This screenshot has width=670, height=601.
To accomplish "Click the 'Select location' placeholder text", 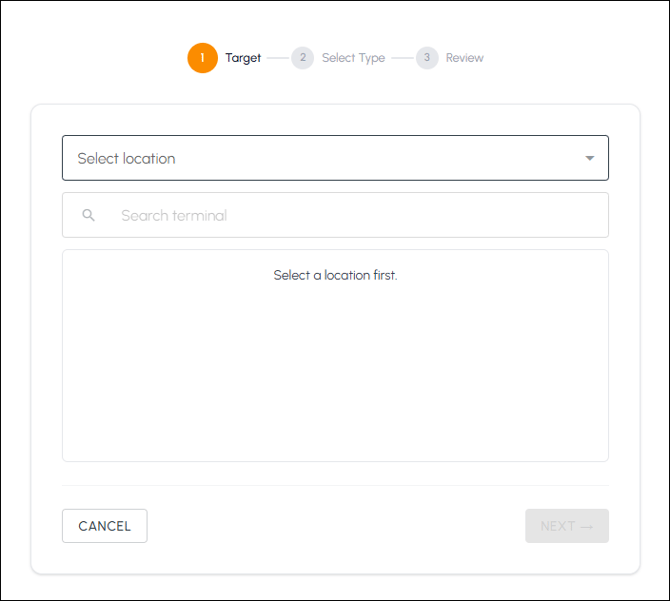I will [x=126, y=158].
